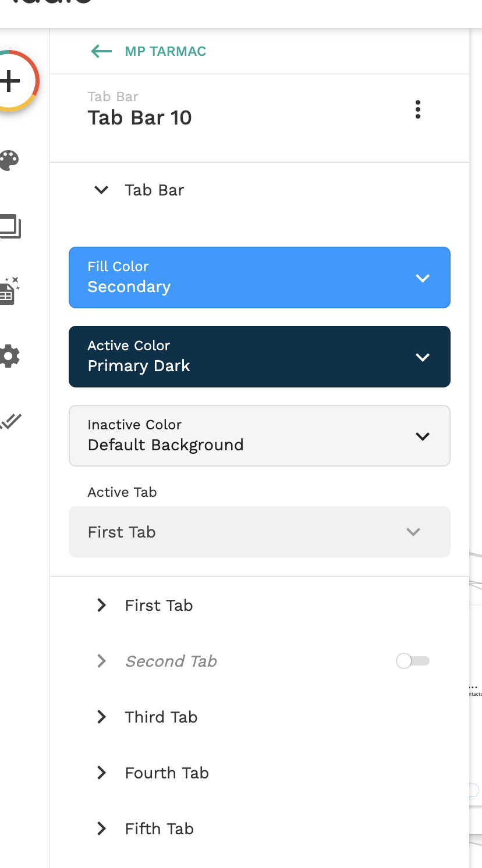The image size is (482, 868).
Task: Expand the Fourth Tab settings
Action: 101,773
